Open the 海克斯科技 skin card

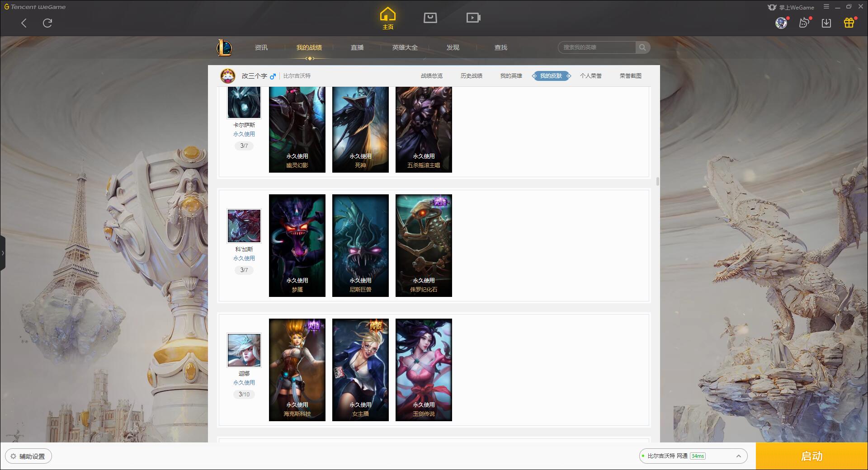pyautogui.click(x=297, y=370)
